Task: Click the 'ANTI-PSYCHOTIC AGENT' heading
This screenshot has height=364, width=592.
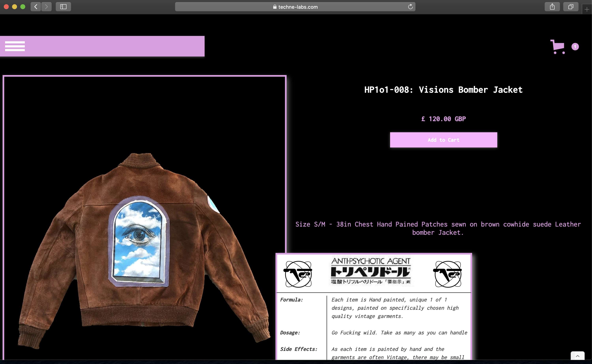Action: pos(371,262)
